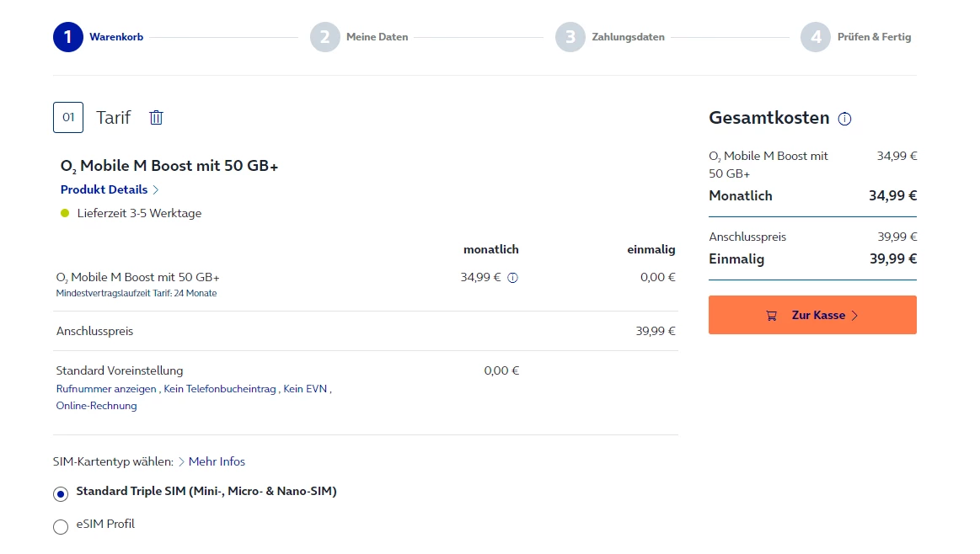
Task: Expand Mehr Infos on SIM card type
Action: (216, 461)
